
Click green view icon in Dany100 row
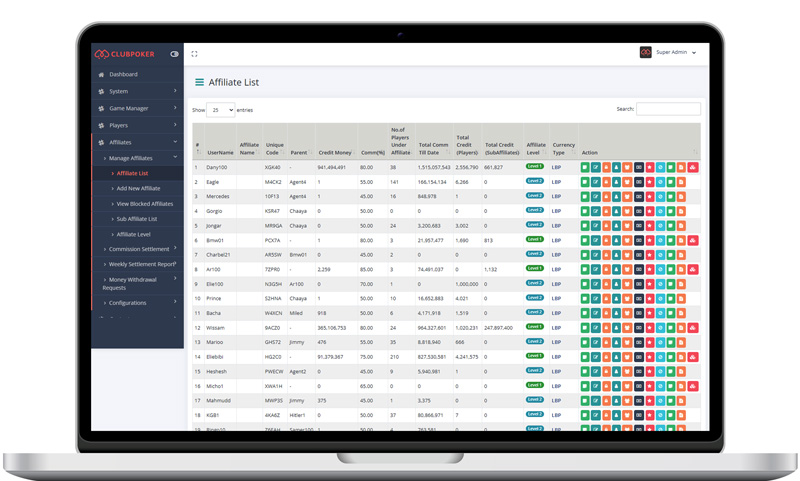point(585,167)
